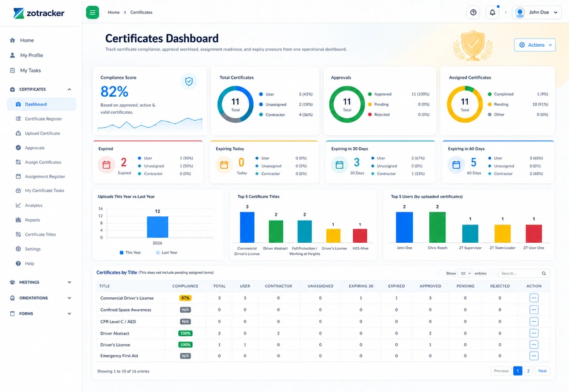Viewport: 569px width, 392px height.
Task: Open action menu for Commercial Driver's License row
Action: point(534,298)
